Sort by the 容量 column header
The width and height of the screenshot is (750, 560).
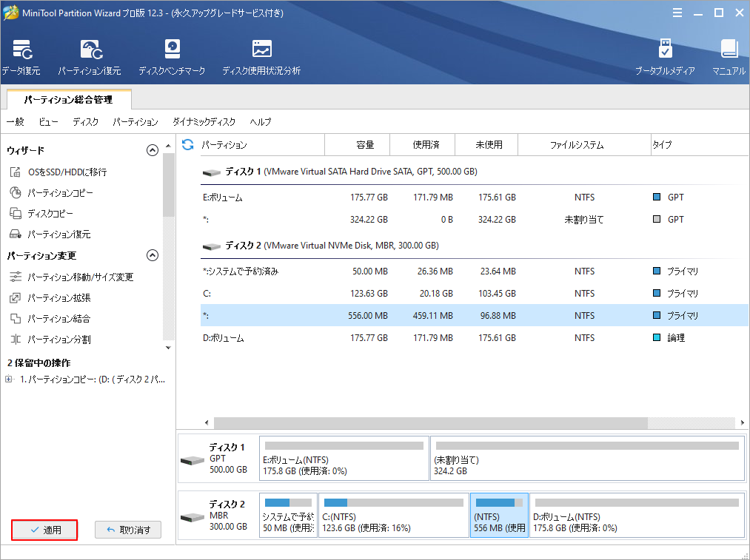358,145
